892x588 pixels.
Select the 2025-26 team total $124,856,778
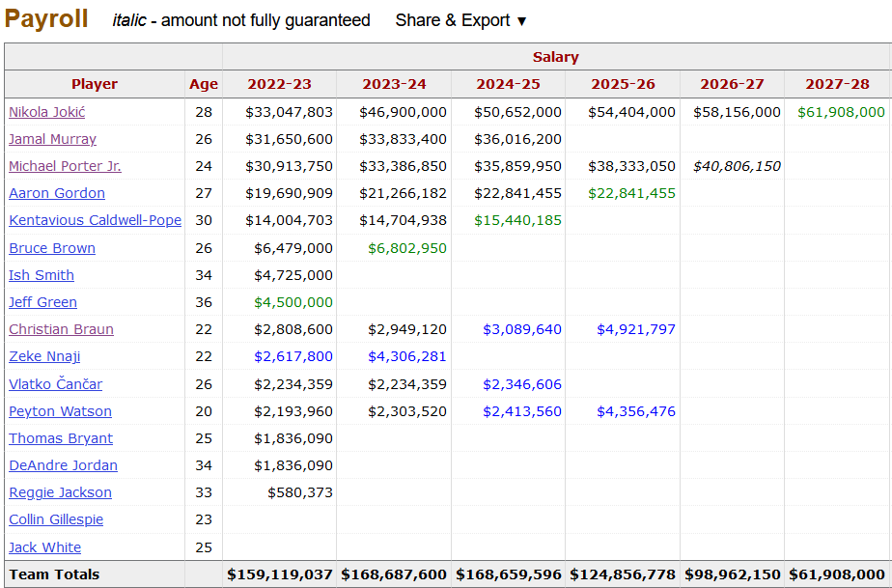point(623,574)
